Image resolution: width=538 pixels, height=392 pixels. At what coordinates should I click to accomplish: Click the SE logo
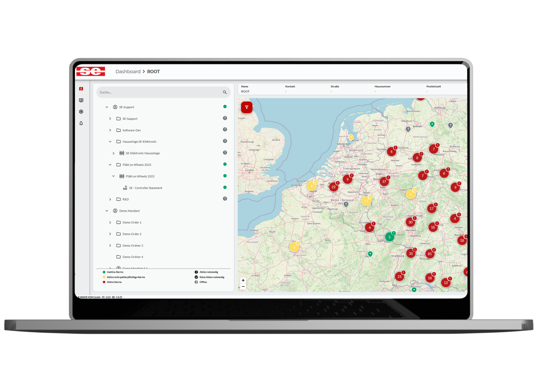point(91,71)
